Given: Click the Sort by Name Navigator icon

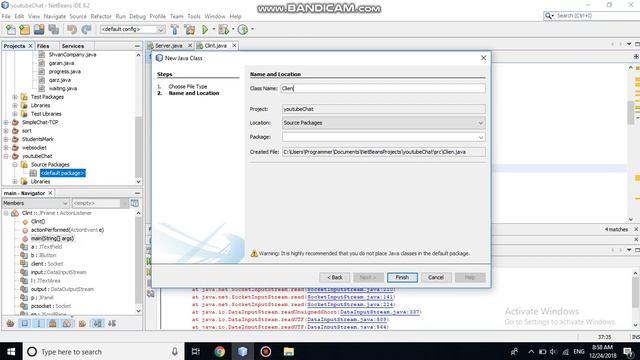Looking at the screenshot, I should tap(98, 323).
